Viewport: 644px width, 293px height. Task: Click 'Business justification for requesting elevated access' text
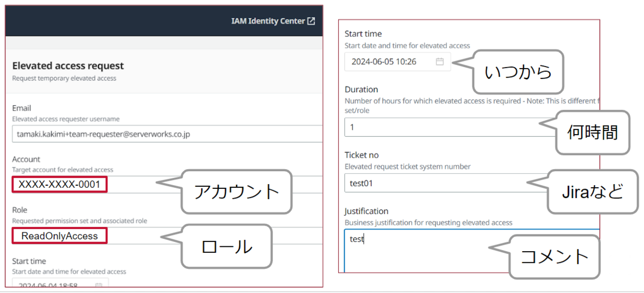[x=428, y=222]
